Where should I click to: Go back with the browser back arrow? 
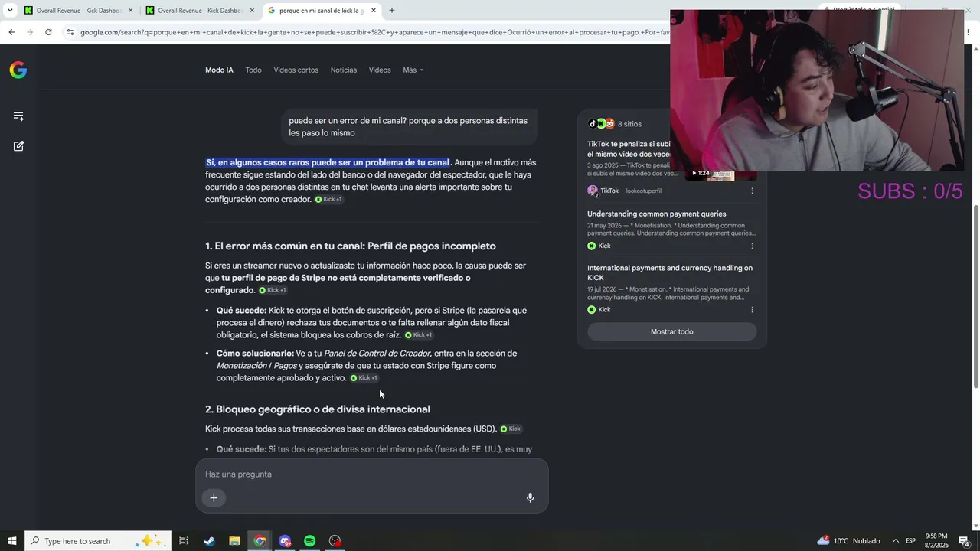tap(11, 32)
